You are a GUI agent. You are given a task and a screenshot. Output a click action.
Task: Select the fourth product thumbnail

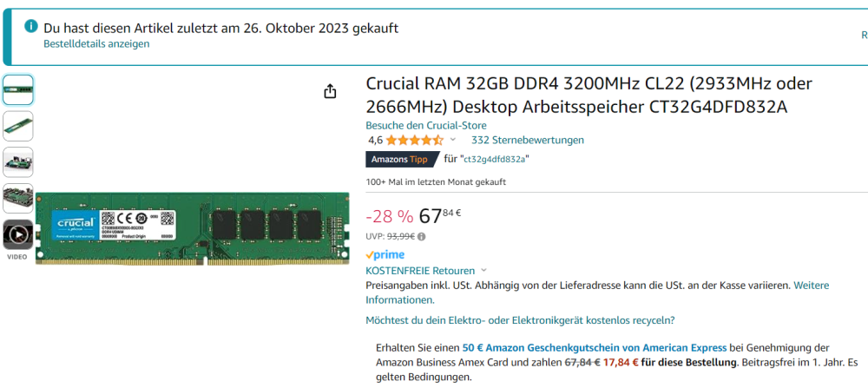pos(18,198)
